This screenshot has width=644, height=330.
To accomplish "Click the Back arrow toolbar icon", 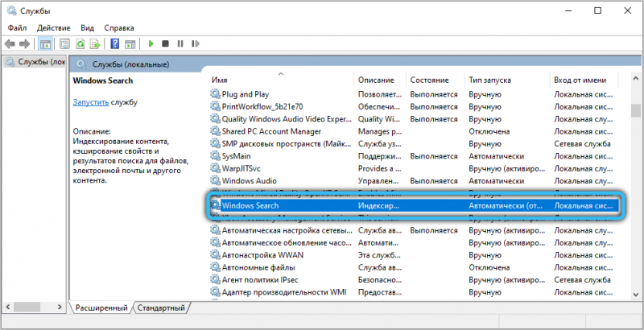I will pyautogui.click(x=10, y=43).
